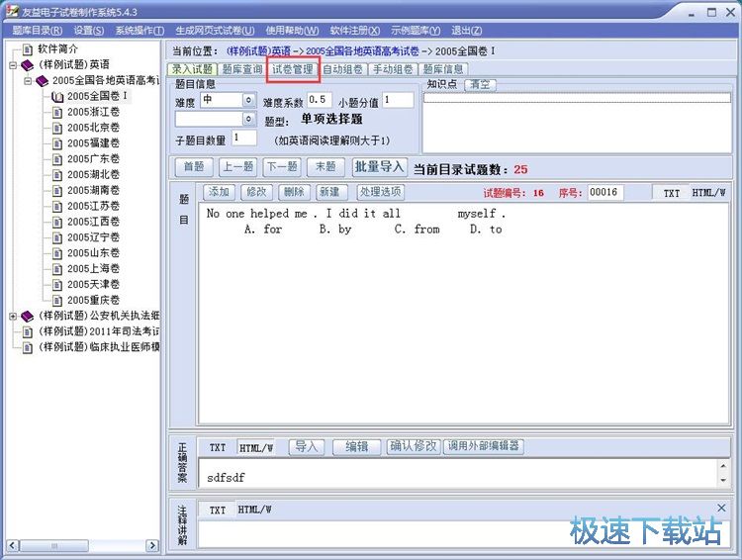Collapse the (样例试题)英语 tree node
This screenshot has height=560, width=742.
tap(13, 65)
